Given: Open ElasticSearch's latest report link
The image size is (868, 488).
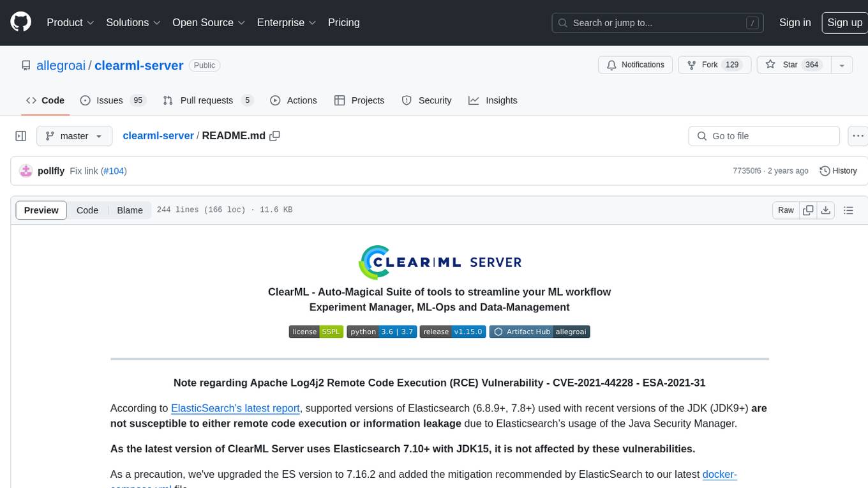Looking at the screenshot, I should [236, 408].
